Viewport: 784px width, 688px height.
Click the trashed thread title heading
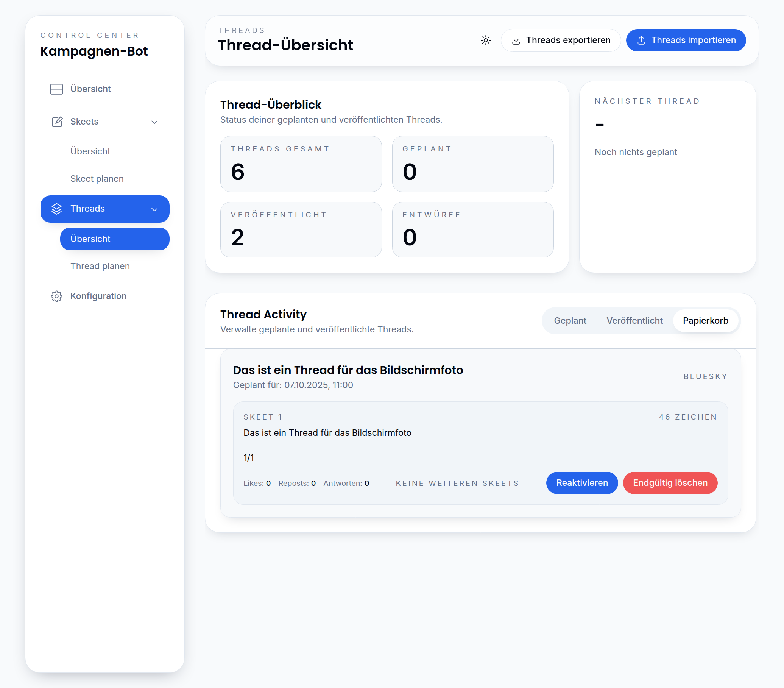click(x=348, y=370)
